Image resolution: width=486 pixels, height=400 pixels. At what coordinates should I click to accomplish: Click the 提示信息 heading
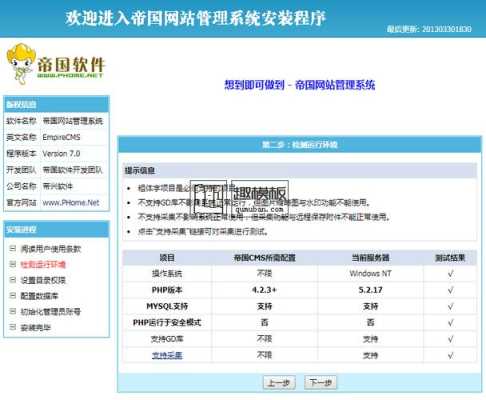(140, 171)
